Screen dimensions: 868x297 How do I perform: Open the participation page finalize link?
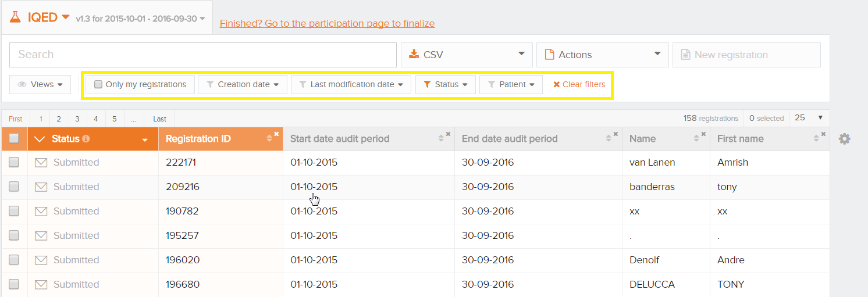pos(327,23)
